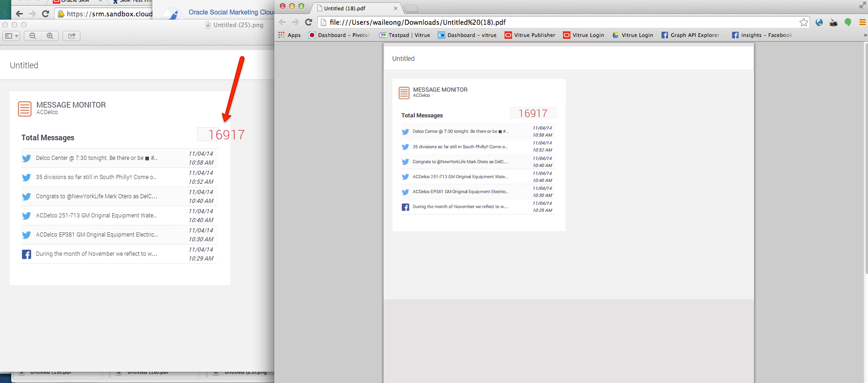
Task: Click the Message Monitor icon in Preview image
Action: (25, 109)
